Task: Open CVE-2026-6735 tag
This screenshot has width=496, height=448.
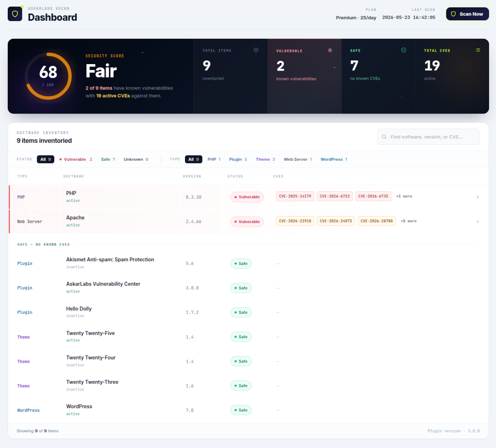Action: [373, 196]
